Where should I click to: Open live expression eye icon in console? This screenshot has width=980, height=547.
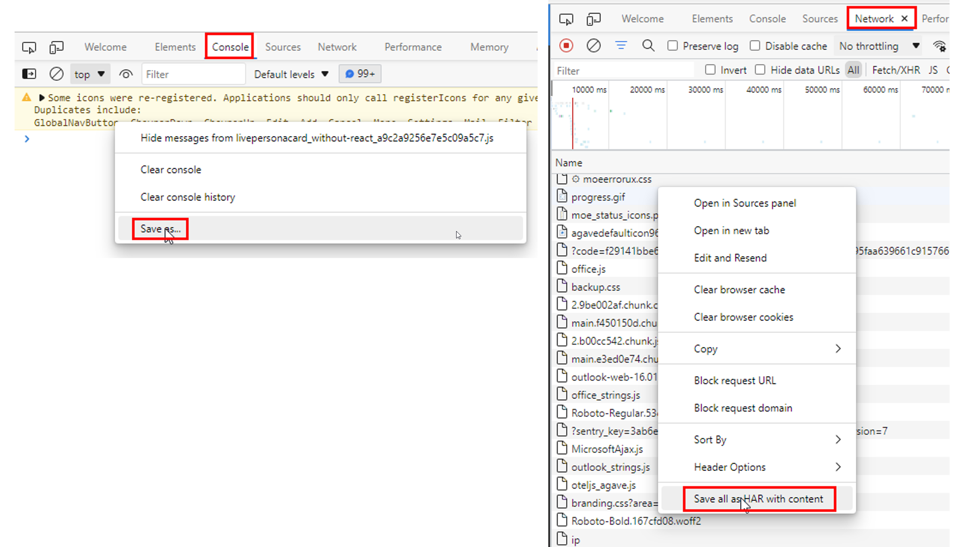(x=126, y=74)
